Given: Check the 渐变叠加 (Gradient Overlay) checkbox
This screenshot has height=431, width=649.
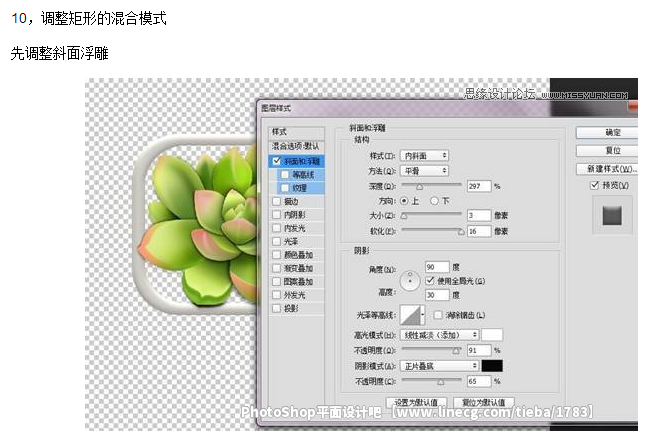Looking at the screenshot, I should [x=276, y=268].
